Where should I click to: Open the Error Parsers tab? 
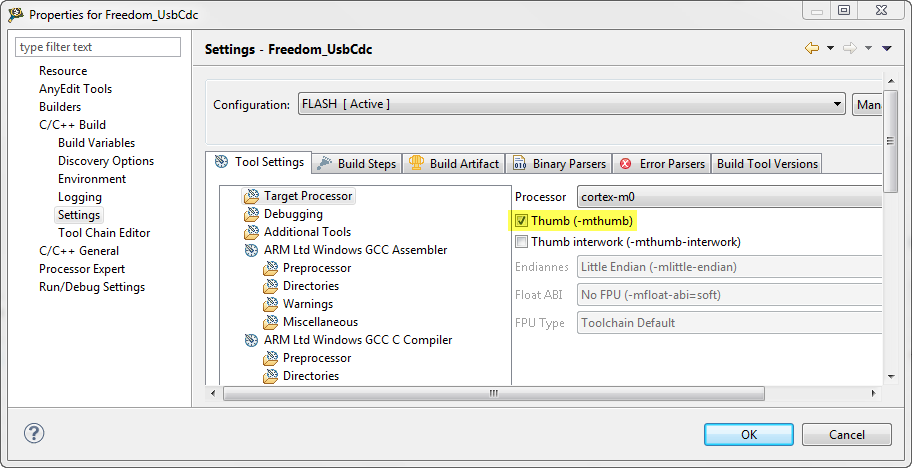pyautogui.click(x=662, y=164)
